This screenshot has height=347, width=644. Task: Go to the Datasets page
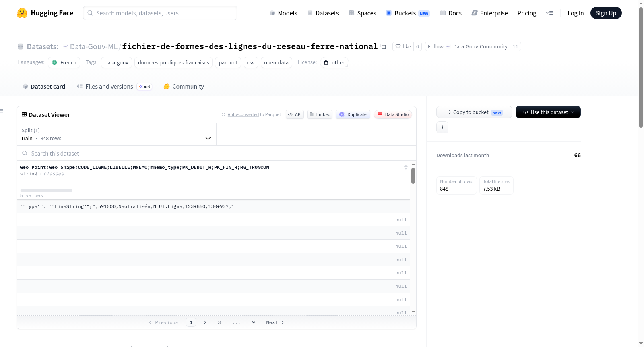[323, 13]
